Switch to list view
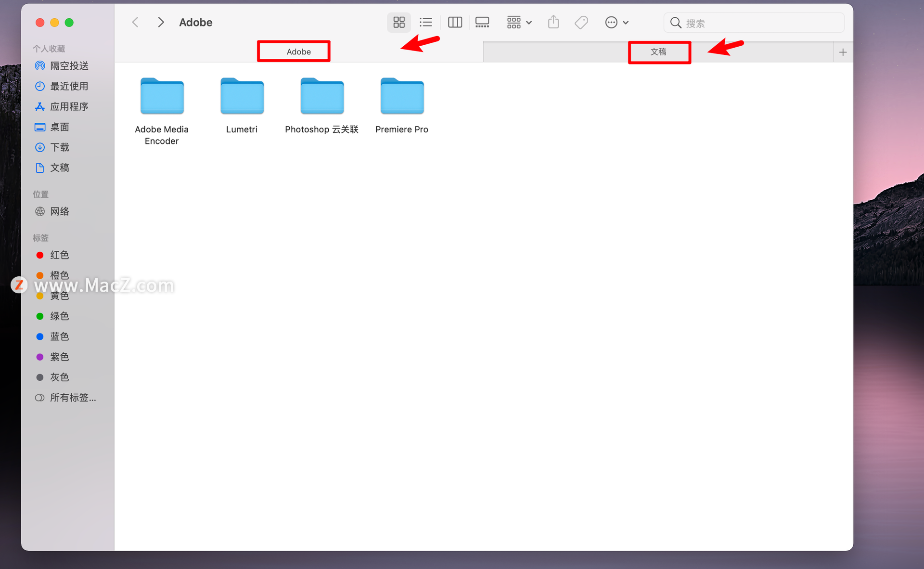Viewport: 924px width, 569px height. 425,23
